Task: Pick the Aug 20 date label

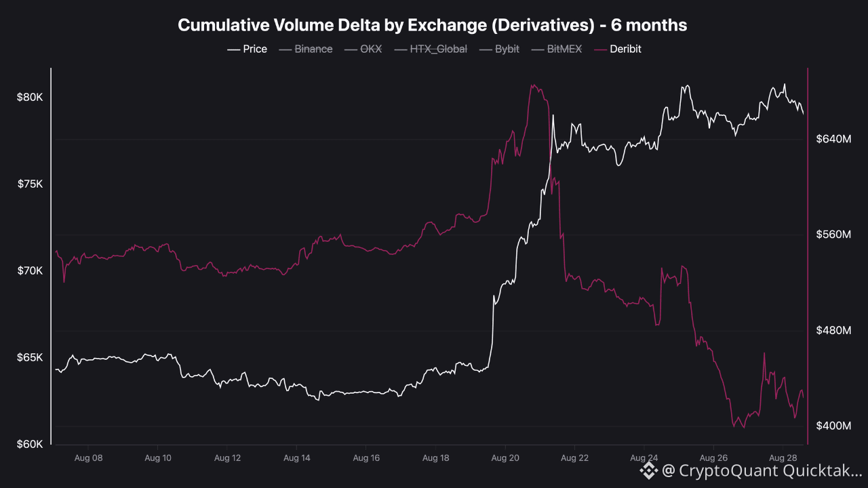Action: pos(505,458)
